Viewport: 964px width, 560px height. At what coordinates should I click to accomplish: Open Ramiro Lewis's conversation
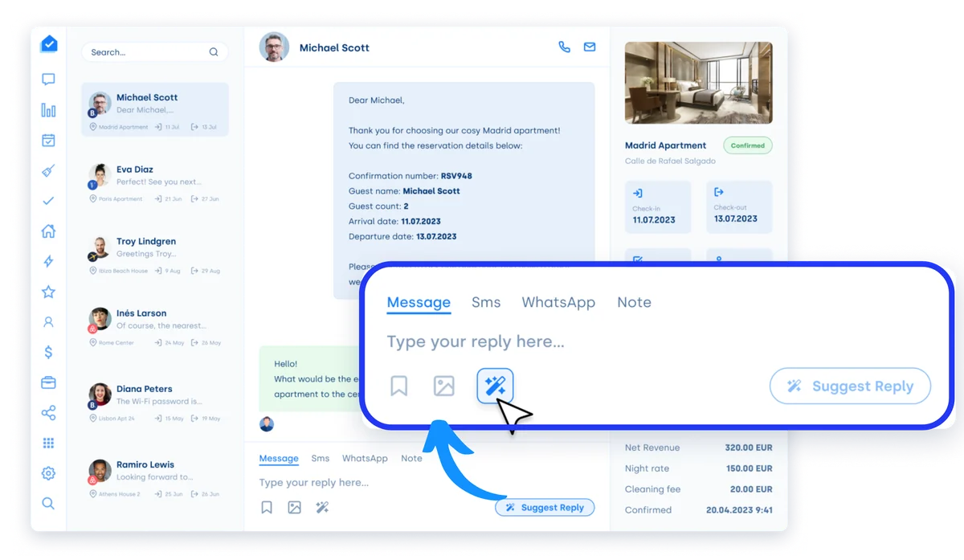click(x=155, y=478)
